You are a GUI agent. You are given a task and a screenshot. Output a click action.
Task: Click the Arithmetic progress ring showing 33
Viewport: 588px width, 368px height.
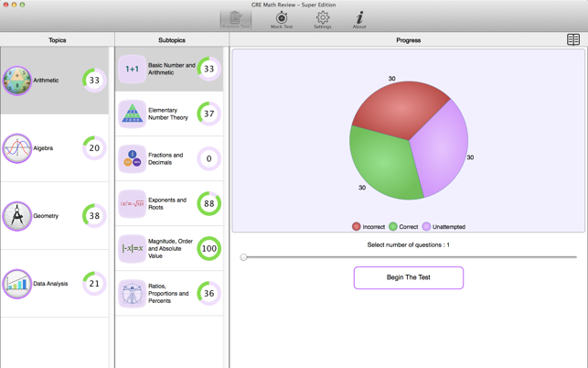click(x=94, y=80)
